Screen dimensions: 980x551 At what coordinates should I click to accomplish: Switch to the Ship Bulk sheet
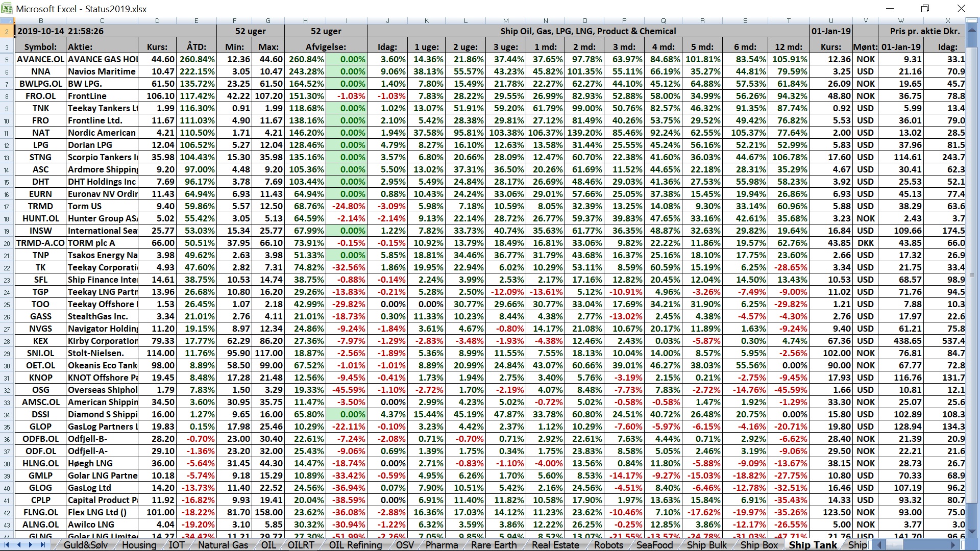point(707,545)
